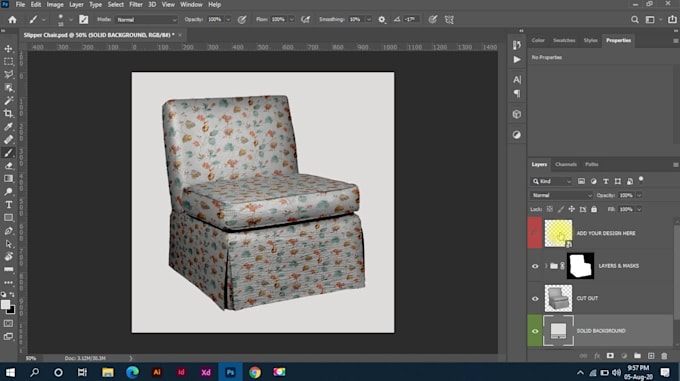
Task: Select the Object Selection tool
Action: (x=8, y=88)
